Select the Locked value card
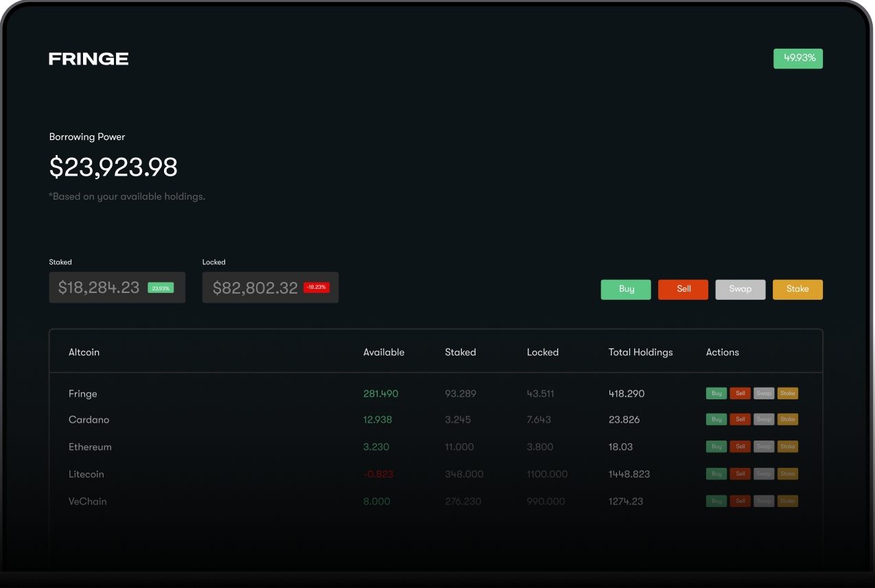This screenshot has height=588, width=875. [270, 287]
